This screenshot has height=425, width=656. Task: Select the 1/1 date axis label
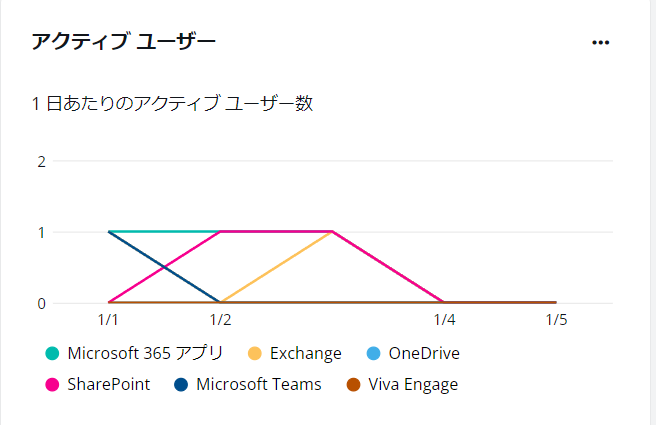108,320
